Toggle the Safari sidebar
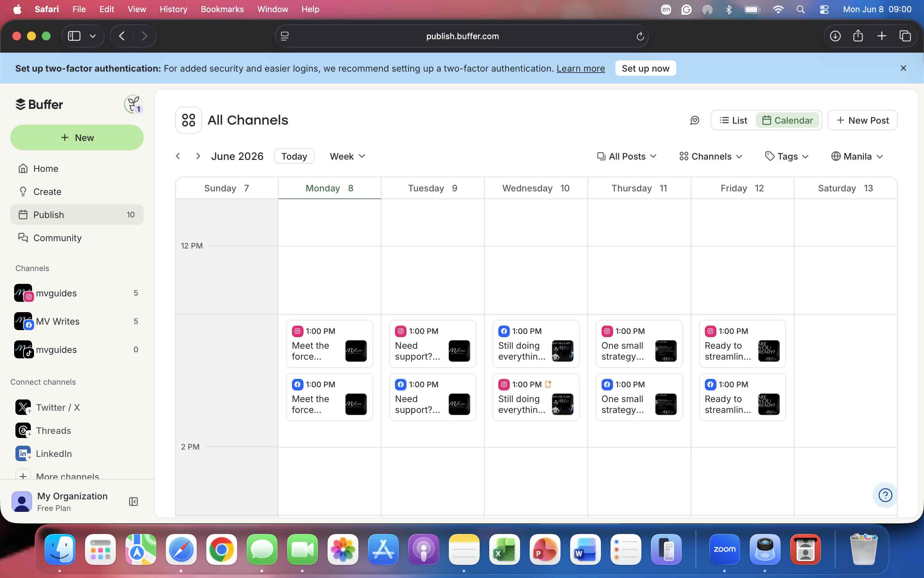This screenshot has height=578, width=924. [74, 36]
